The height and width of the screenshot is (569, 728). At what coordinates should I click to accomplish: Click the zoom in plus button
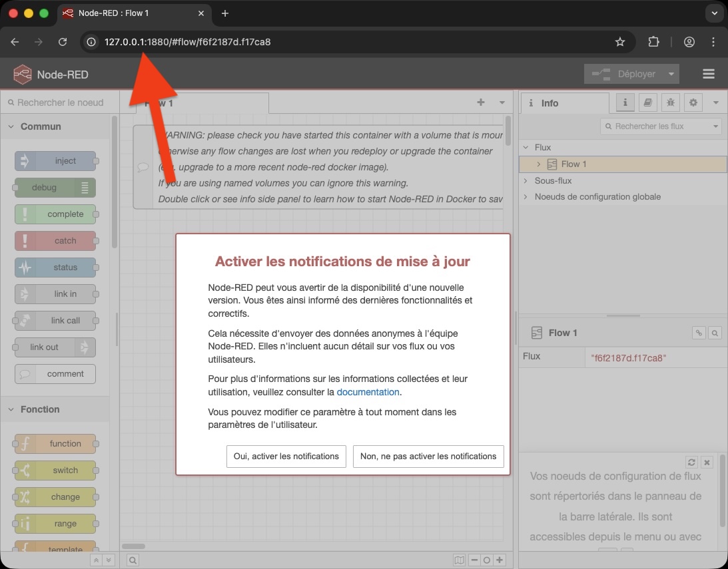click(x=500, y=560)
